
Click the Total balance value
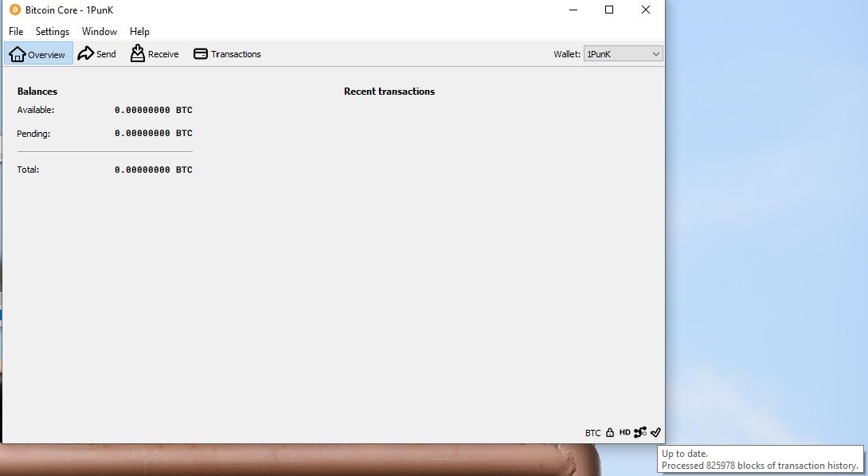[x=154, y=170]
